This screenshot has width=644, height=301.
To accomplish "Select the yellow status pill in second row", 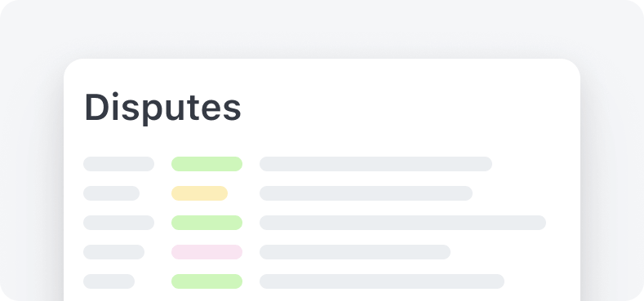I will coord(199,193).
